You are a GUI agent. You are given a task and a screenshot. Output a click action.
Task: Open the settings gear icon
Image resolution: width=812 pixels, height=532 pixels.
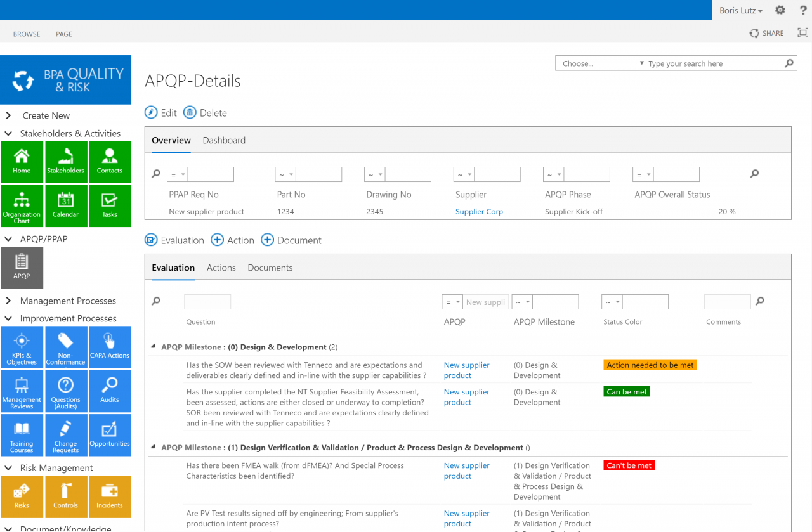click(x=780, y=10)
